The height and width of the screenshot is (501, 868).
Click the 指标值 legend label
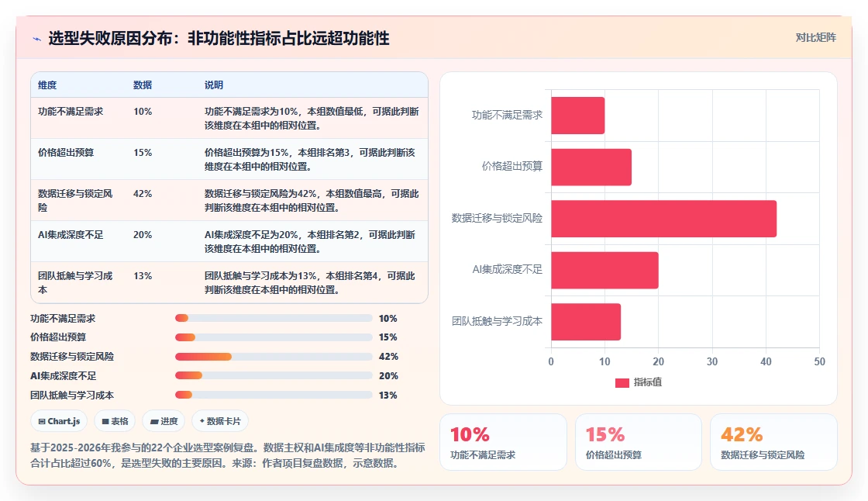(x=648, y=382)
